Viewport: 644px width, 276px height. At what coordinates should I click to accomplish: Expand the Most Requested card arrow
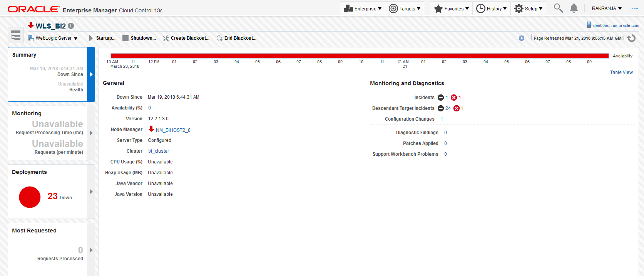click(91, 250)
